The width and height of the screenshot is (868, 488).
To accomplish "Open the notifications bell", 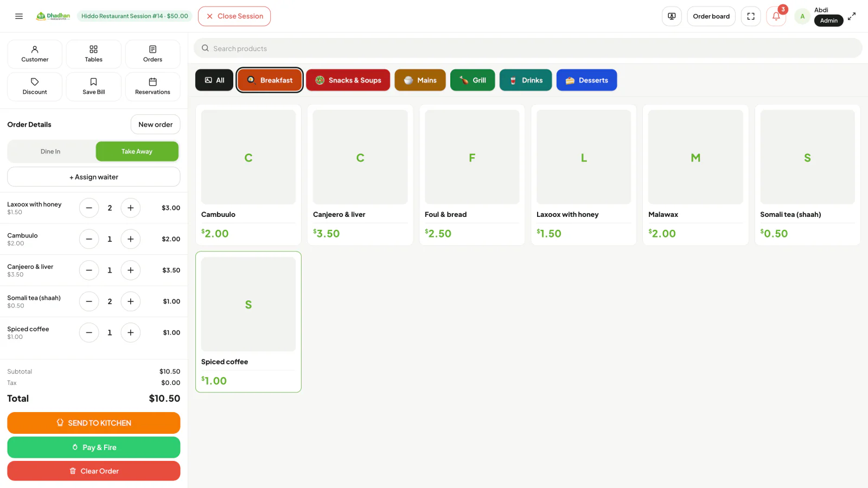I will (x=776, y=16).
